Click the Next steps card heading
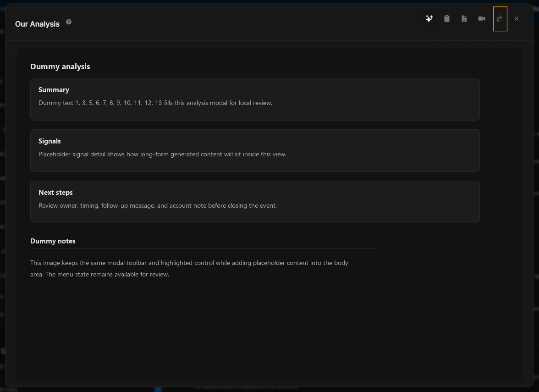The width and height of the screenshot is (539, 392). pyautogui.click(x=55, y=193)
